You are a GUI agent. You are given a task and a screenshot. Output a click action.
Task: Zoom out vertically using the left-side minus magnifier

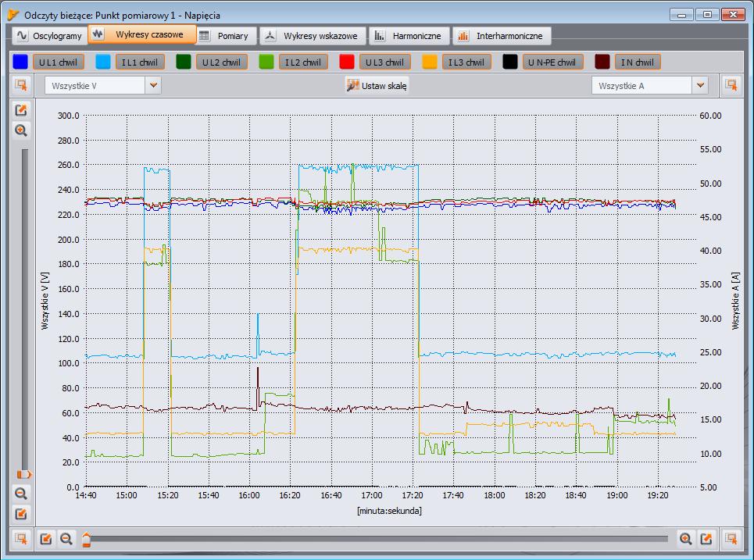20,493
